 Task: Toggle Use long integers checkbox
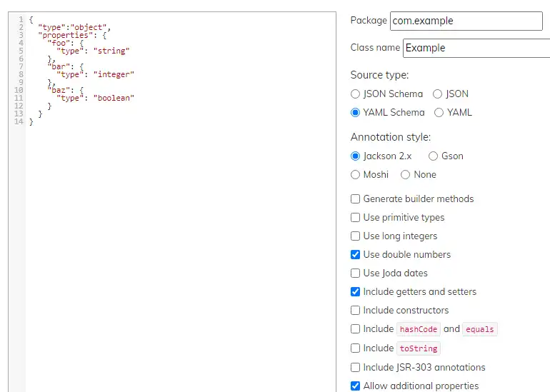[x=356, y=236]
